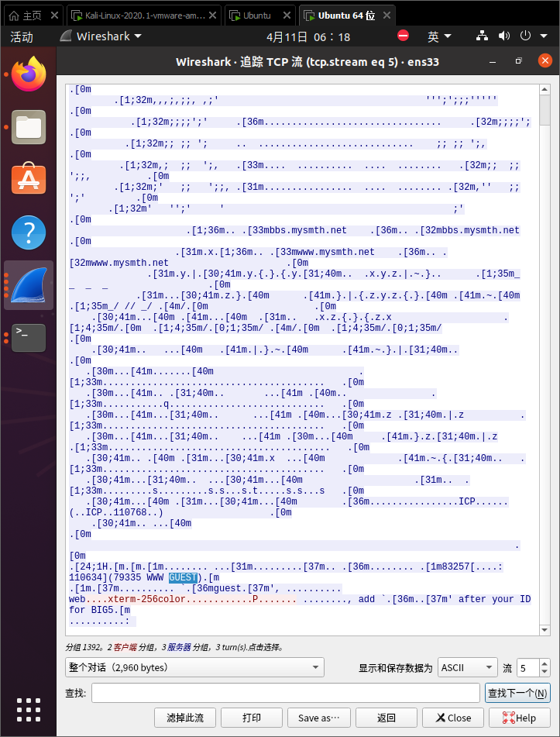Screen dimensions: 560x737
Task: Maximize the Wireshark follow stream window
Action: (x=519, y=61)
